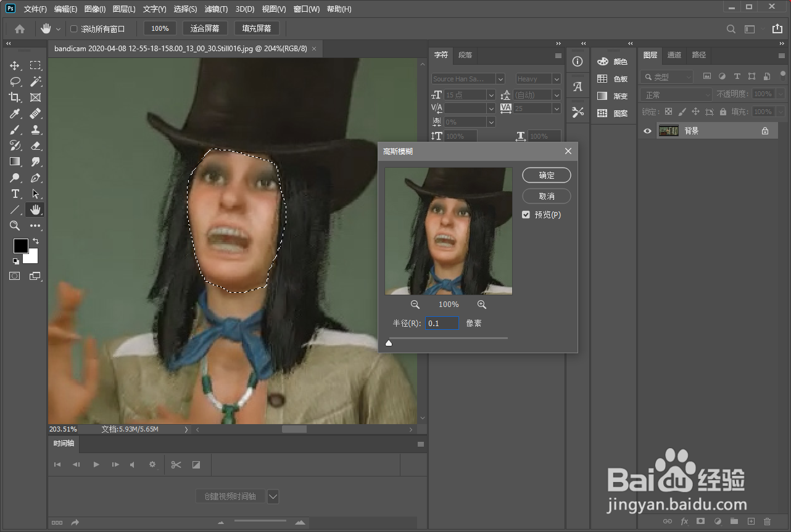Swap foreground and background colors
The height and width of the screenshot is (532, 791).
36,241
